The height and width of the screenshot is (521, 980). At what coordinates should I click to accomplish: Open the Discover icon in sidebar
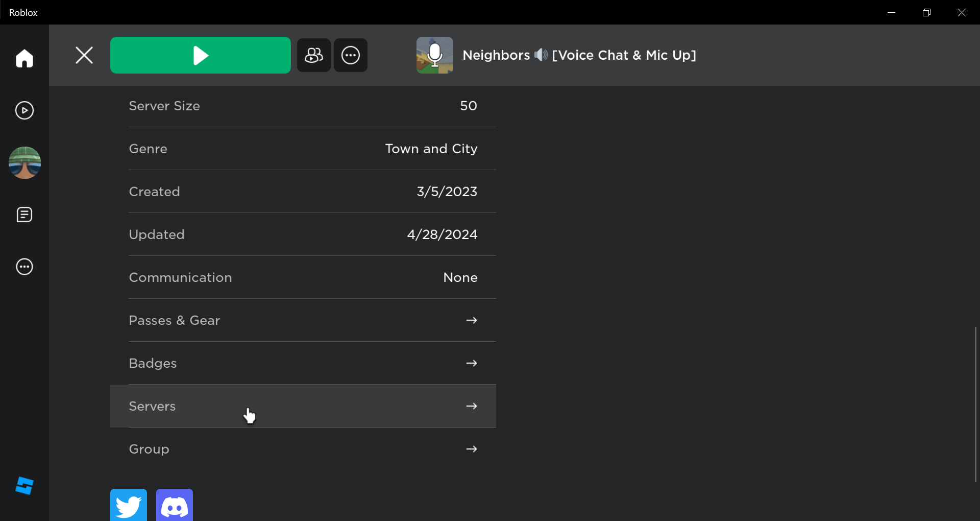point(24,110)
